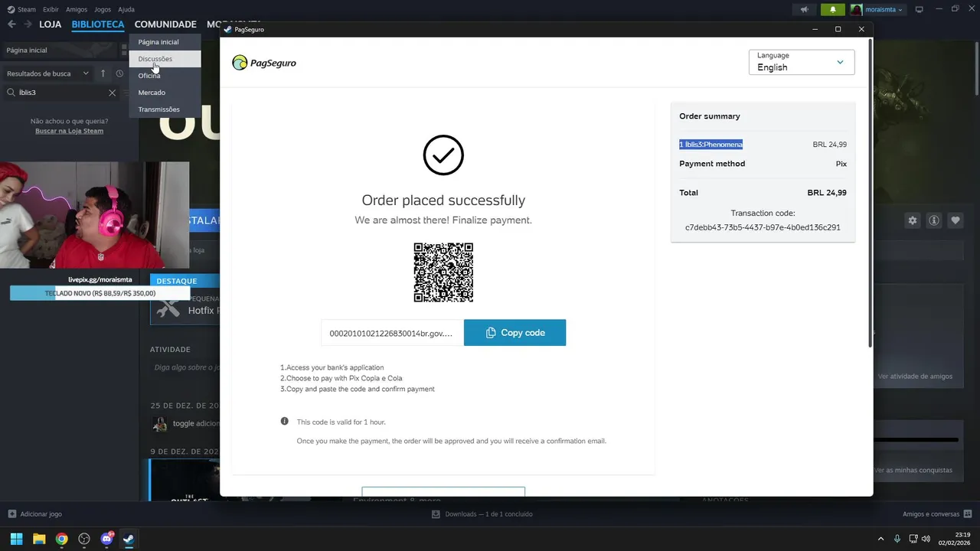Screen dimensions: 980x551
Task: Open the Amigos menu
Action: pos(77,9)
